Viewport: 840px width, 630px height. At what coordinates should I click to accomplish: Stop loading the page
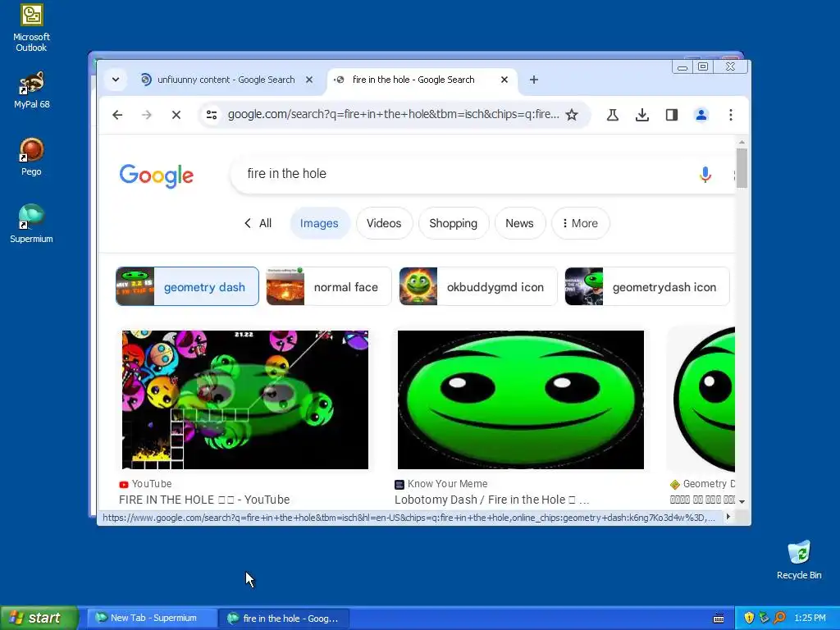(x=176, y=115)
